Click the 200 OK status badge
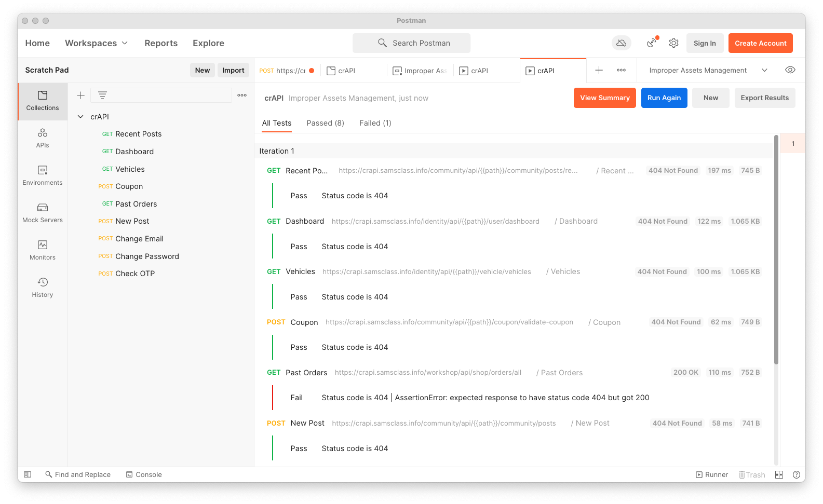 pyautogui.click(x=686, y=373)
